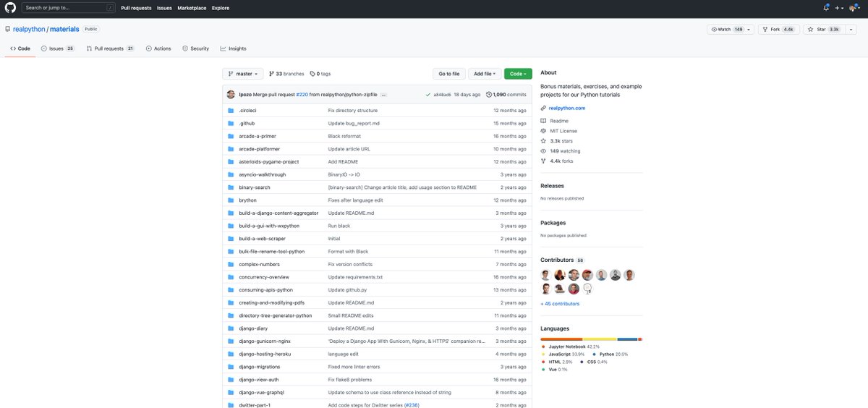Open the Security tab
Image resolution: width=868 pixels, height=408 pixels.
(195, 48)
